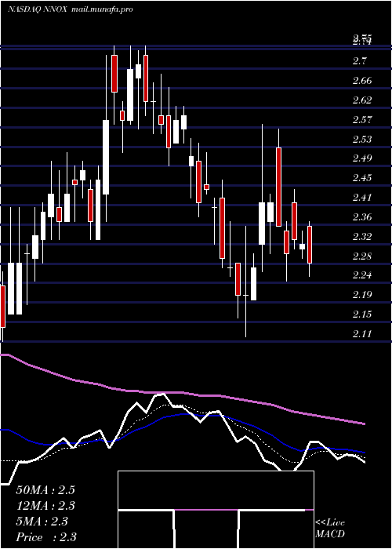Viewport: 392px width, 549px height.
Task: Click the 5MA : 2.3 readout
Action: coord(42,522)
